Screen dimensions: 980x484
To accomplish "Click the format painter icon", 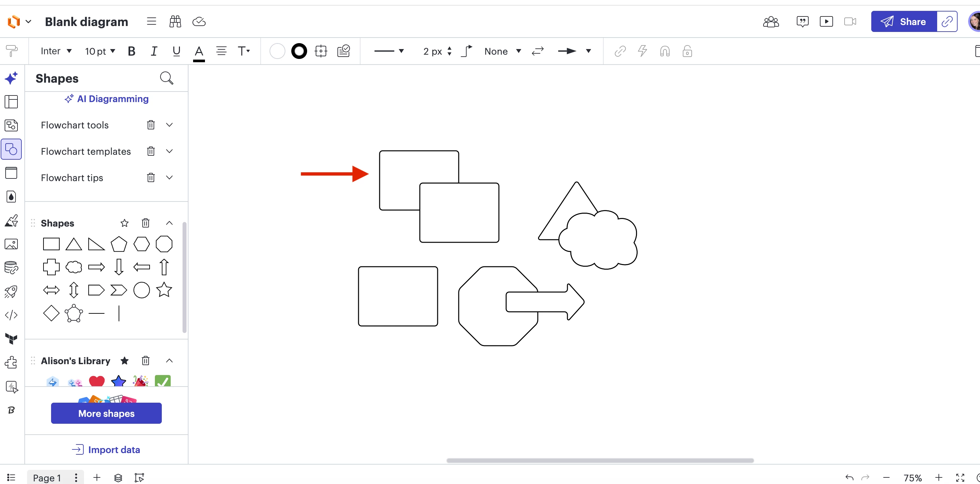I will point(12,51).
